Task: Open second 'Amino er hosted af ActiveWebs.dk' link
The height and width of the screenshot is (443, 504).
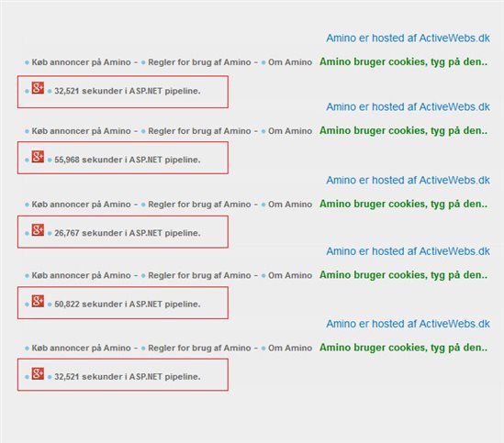Action: coord(408,107)
